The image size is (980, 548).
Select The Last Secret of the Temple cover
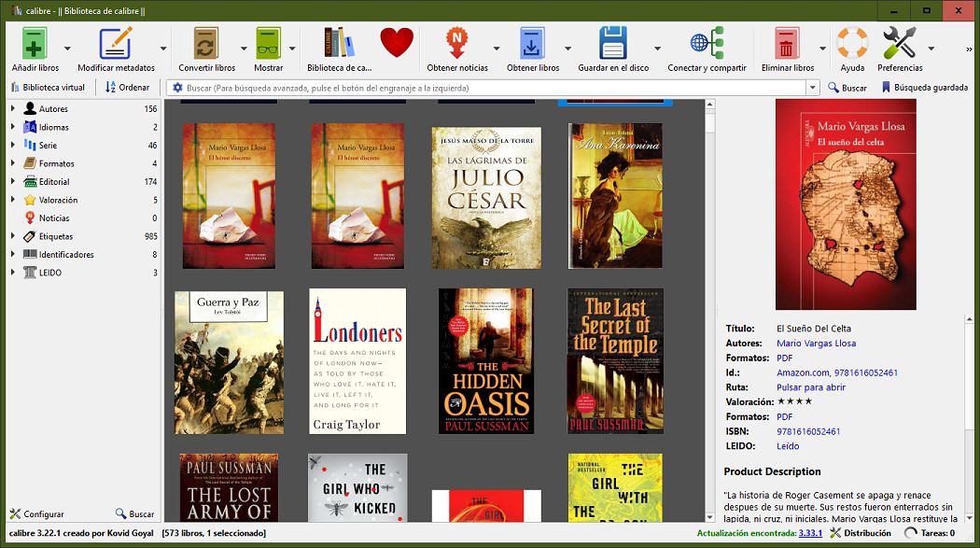click(615, 361)
